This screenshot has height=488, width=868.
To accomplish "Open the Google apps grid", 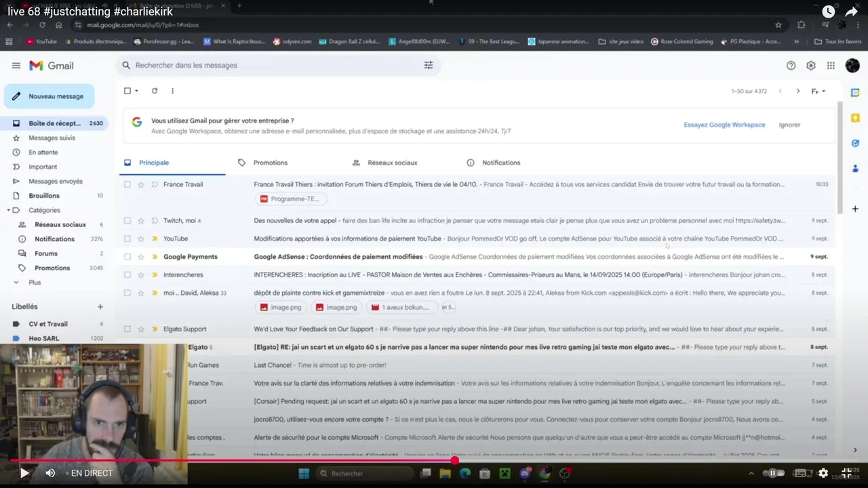I will click(x=831, y=66).
